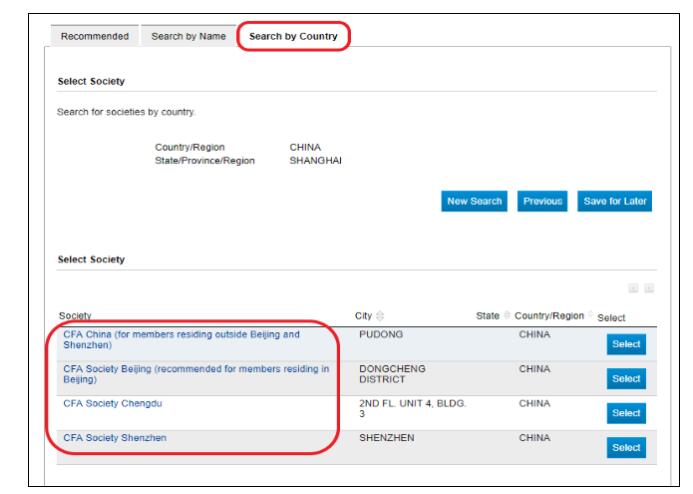Open the Search by Name tab
Screen dimensions: 693x494
click(187, 37)
